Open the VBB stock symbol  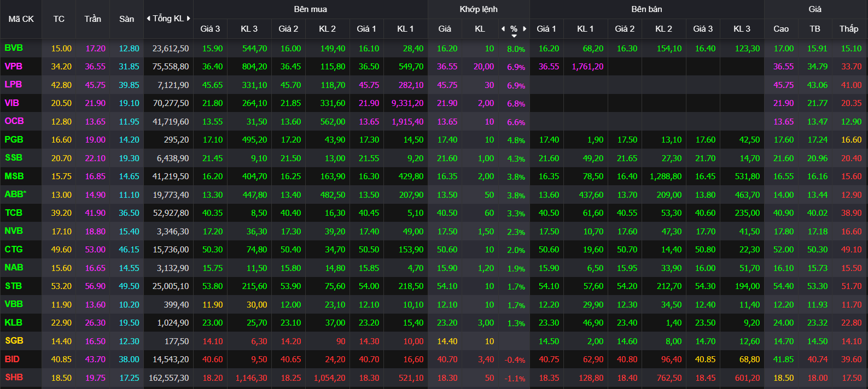tap(14, 304)
